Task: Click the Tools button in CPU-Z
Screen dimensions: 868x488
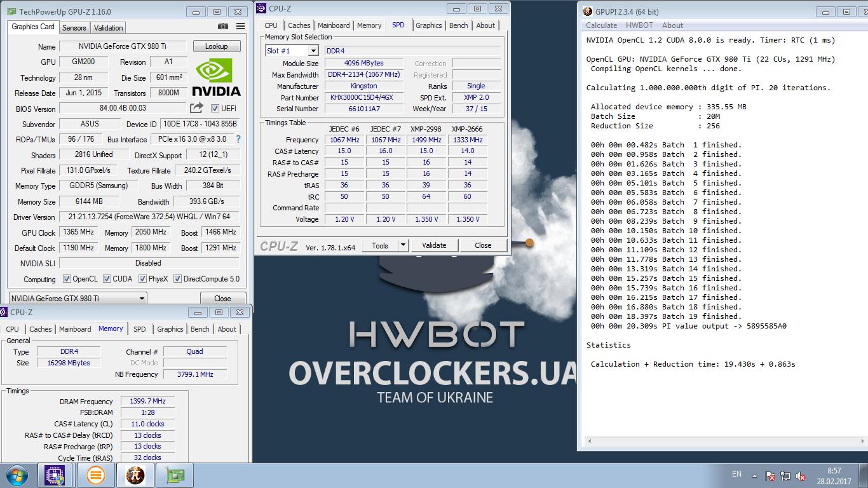Action: (380, 245)
